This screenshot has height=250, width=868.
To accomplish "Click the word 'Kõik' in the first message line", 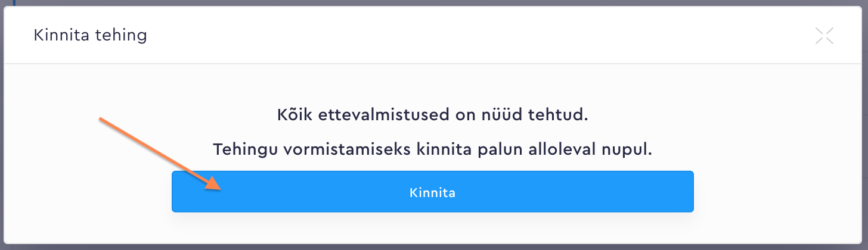I will click(292, 115).
